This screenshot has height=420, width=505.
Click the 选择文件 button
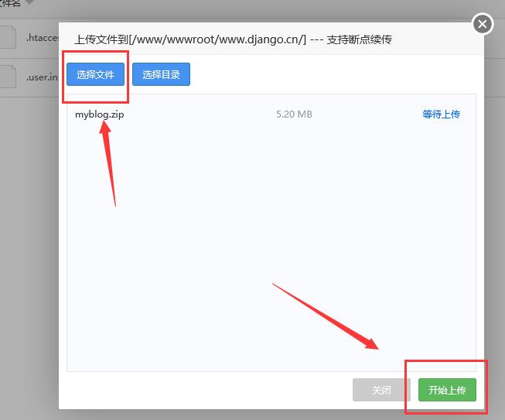[x=95, y=74]
